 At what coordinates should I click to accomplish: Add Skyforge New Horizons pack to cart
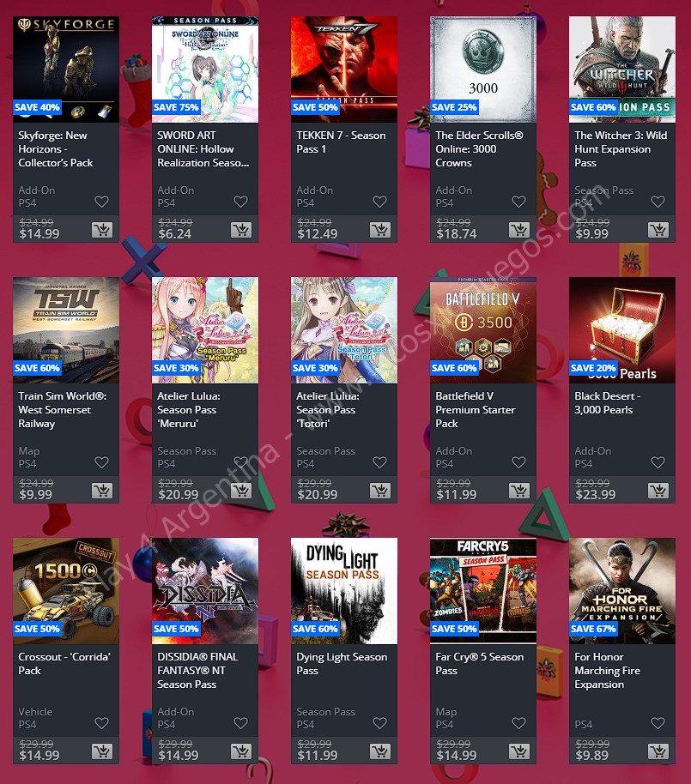[102, 230]
